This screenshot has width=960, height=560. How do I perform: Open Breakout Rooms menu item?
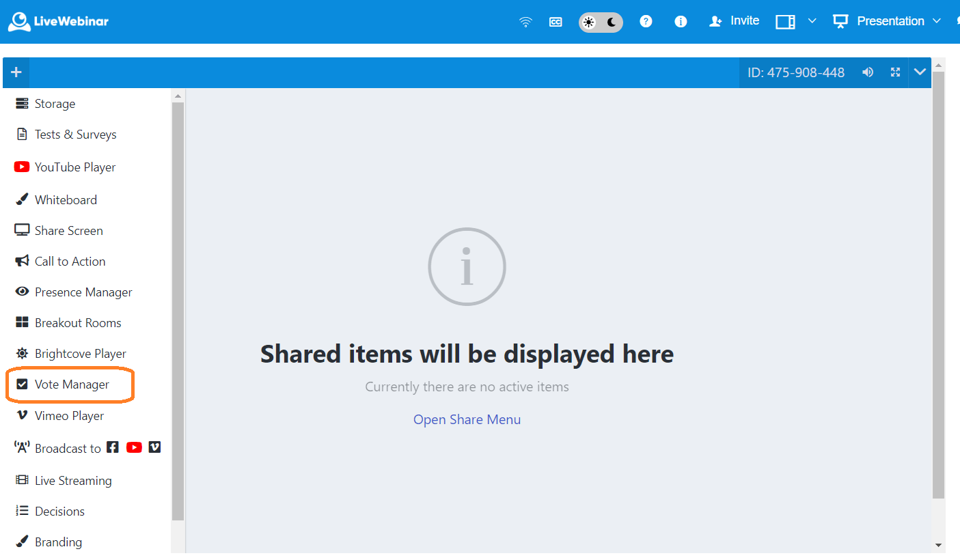(78, 323)
